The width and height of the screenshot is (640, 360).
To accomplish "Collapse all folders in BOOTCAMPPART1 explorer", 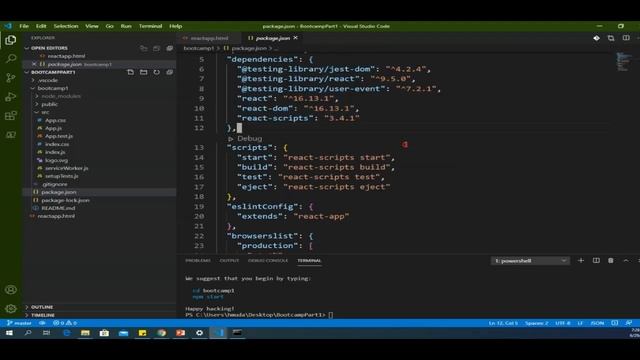I will (170, 72).
